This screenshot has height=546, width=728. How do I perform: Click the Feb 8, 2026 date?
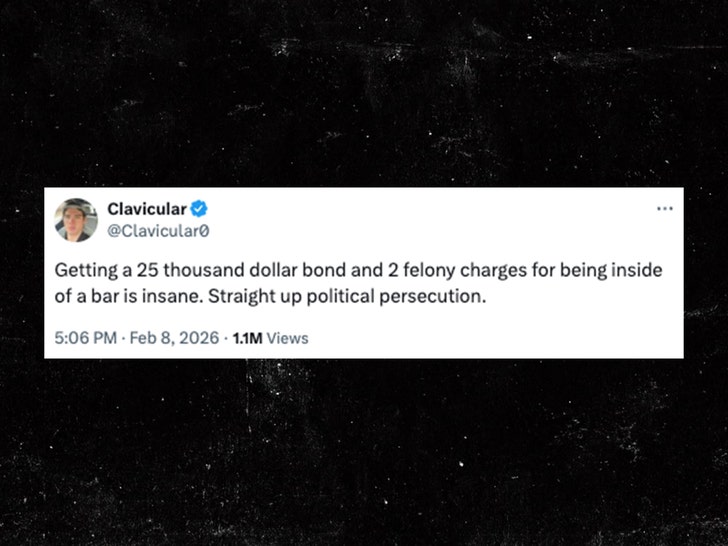coord(173,338)
